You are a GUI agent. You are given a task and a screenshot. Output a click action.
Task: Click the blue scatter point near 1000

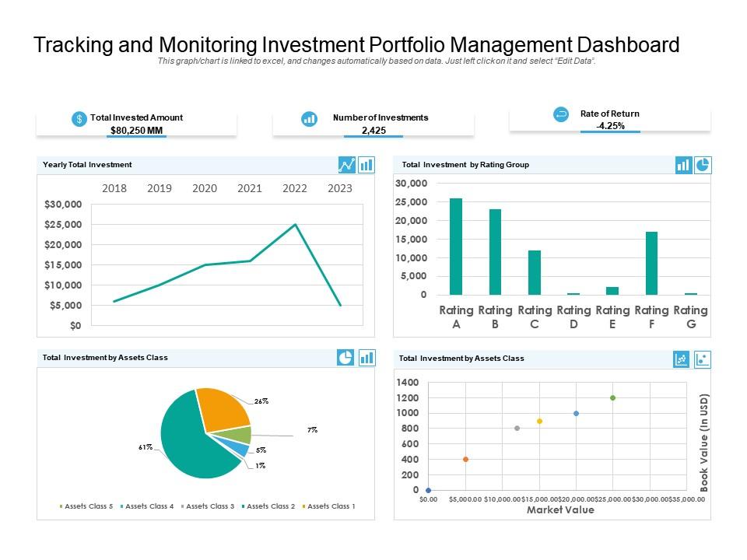576,413
